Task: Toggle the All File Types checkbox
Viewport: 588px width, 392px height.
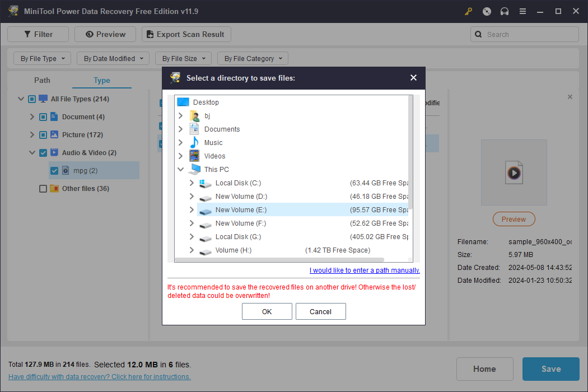Action: 32,99
